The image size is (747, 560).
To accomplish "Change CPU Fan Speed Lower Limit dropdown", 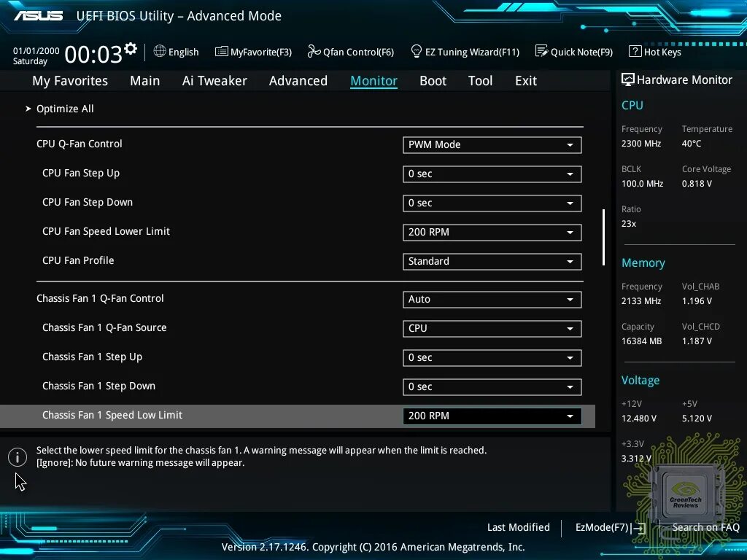I will (492, 232).
